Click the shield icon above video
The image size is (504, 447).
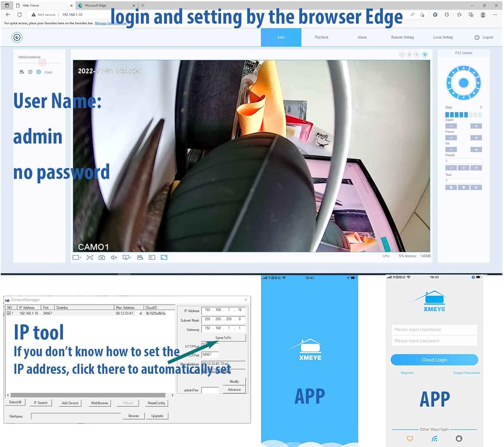click(425, 54)
